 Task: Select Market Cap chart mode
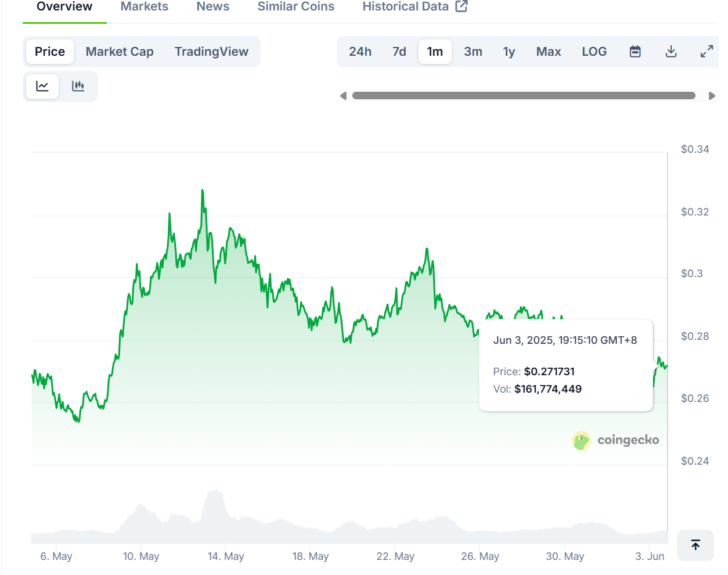click(120, 52)
